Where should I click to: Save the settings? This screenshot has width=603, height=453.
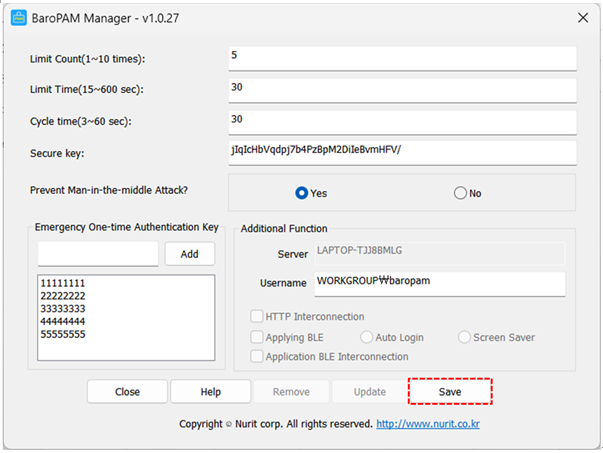click(450, 391)
